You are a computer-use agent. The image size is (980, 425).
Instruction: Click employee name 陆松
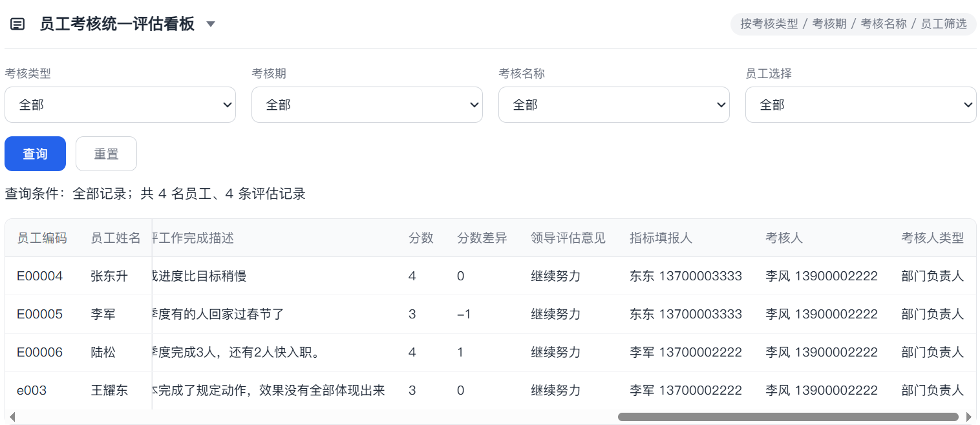[x=103, y=353]
